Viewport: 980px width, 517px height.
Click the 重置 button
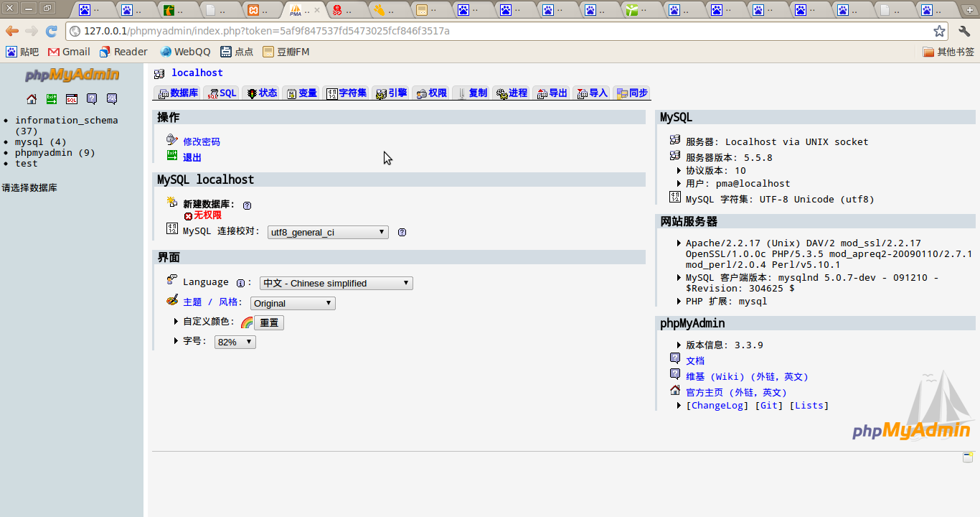(269, 323)
